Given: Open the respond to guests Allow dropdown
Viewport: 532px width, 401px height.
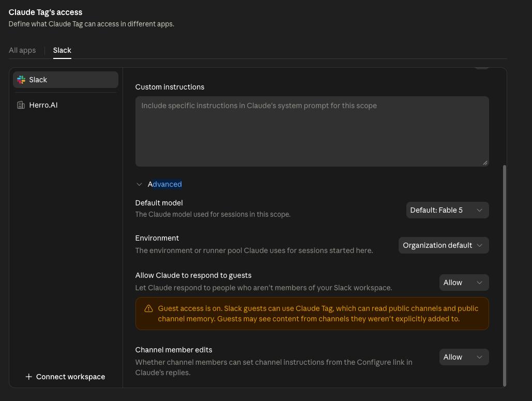Looking at the screenshot, I should [x=464, y=283].
